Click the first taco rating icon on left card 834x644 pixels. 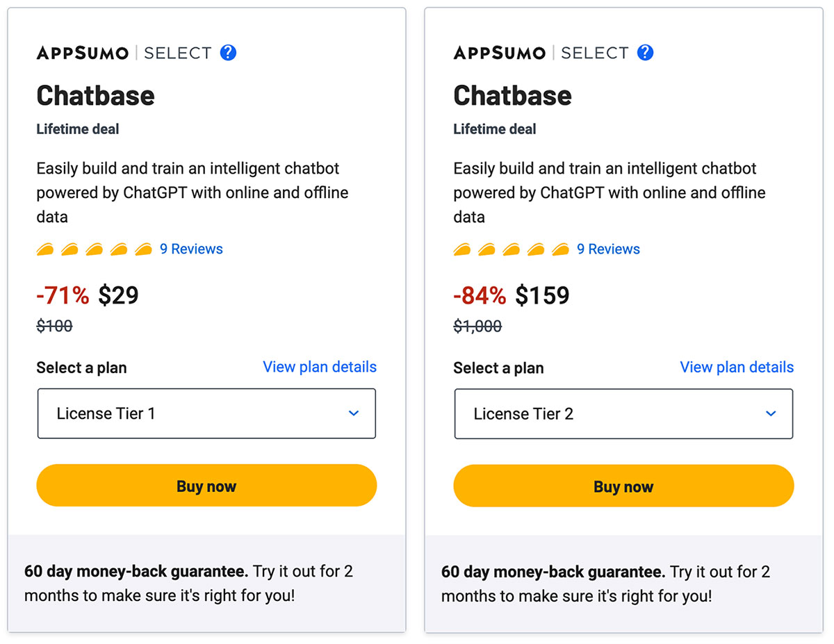coord(44,249)
